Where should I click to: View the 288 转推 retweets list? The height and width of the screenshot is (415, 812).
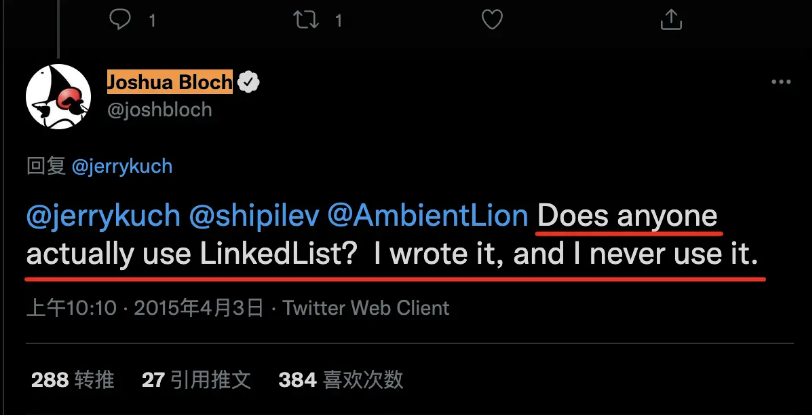coord(72,379)
